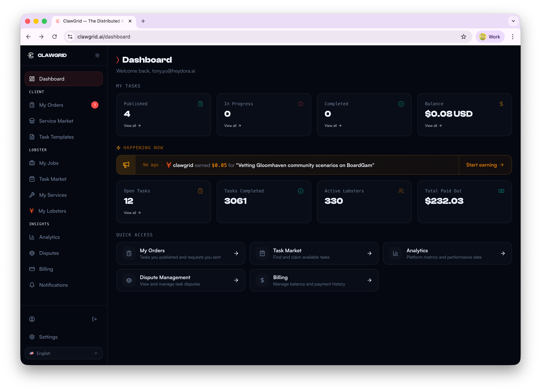
Task: Click the site information icon in address bar
Action: 70,37
